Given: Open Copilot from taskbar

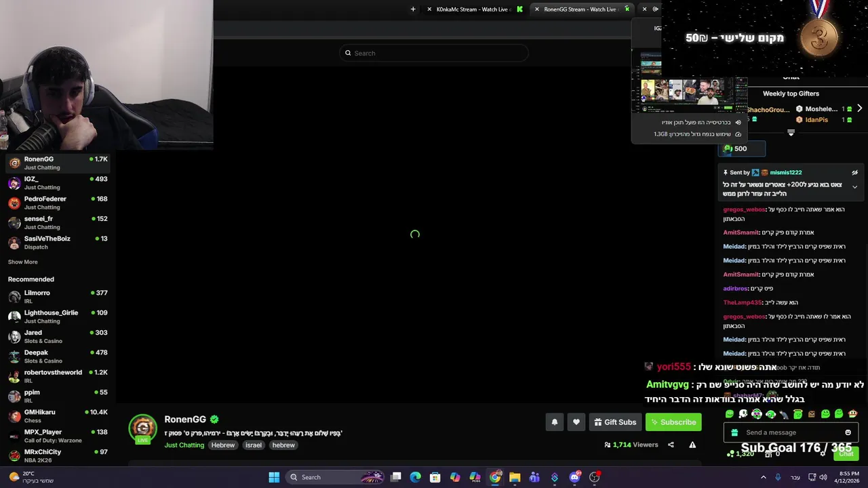Looking at the screenshot, I should click(x=455, y=477).
